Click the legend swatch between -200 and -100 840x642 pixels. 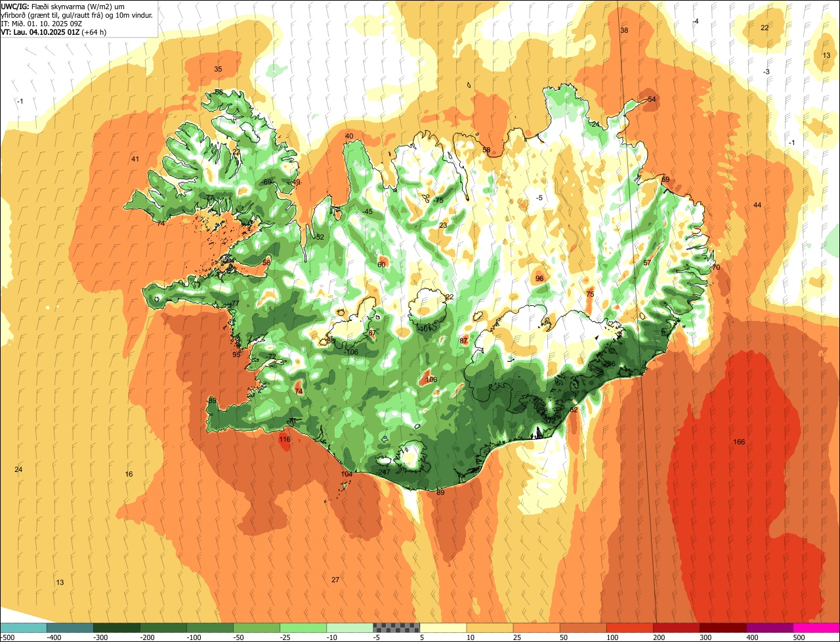click(163, 628)
